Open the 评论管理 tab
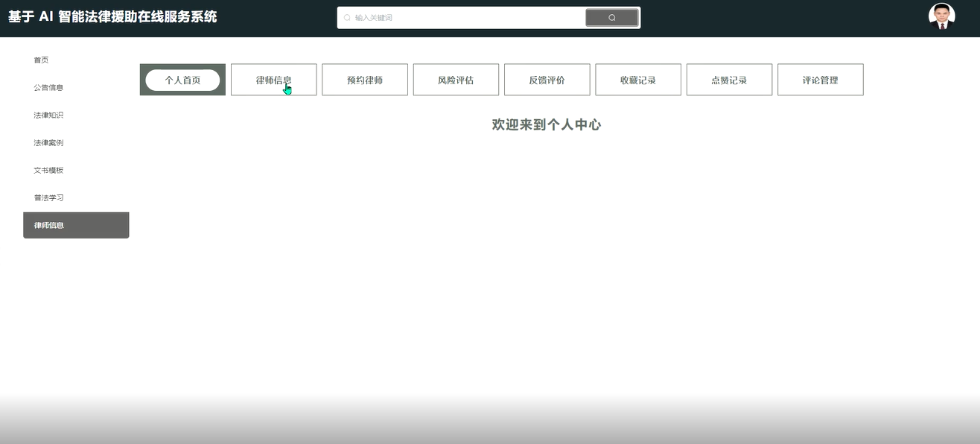 click(821, 80)
